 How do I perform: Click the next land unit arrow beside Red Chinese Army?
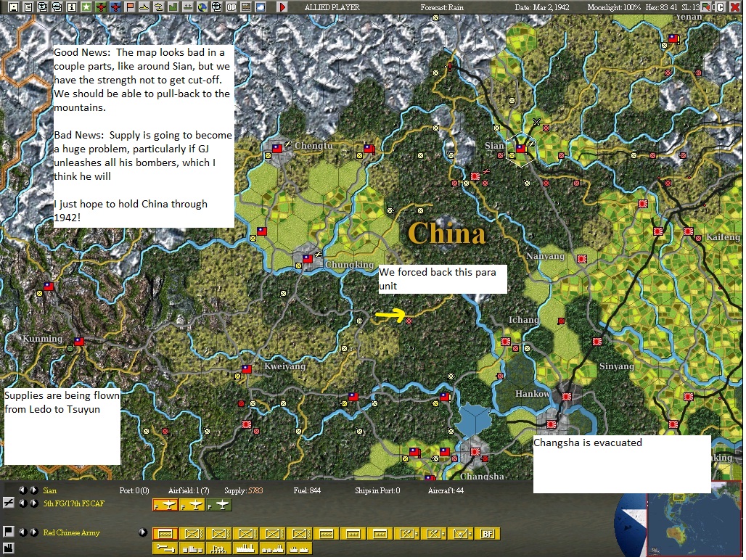(x=34, y=532)
